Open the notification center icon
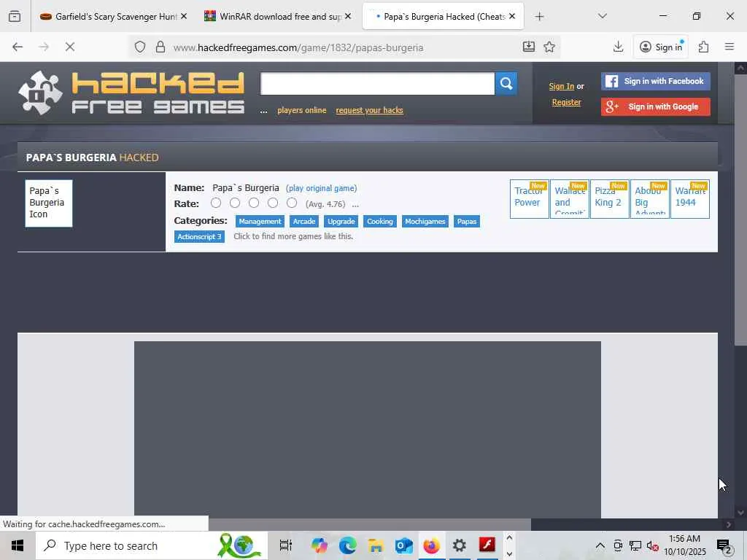This screenshot has width=747, height=560. pos(724,547)
